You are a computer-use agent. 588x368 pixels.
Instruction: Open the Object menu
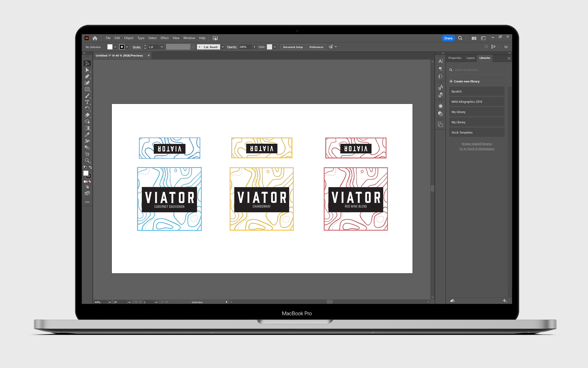129,38
